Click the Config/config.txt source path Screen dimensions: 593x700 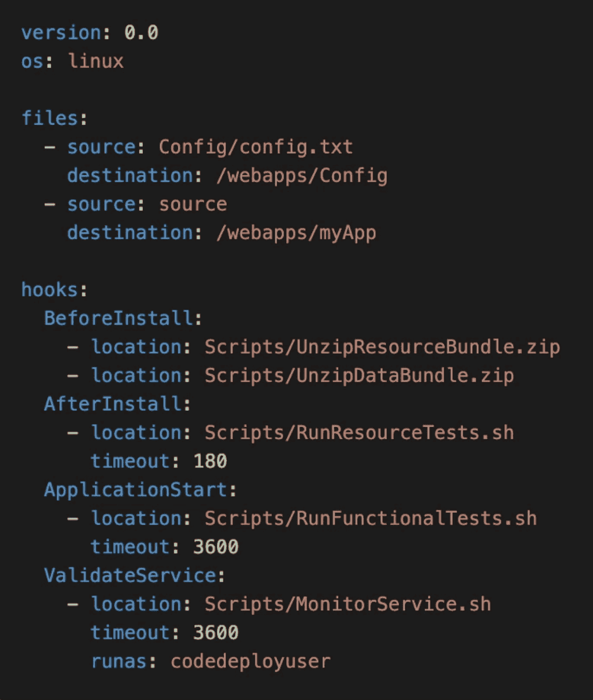point(255,147)
